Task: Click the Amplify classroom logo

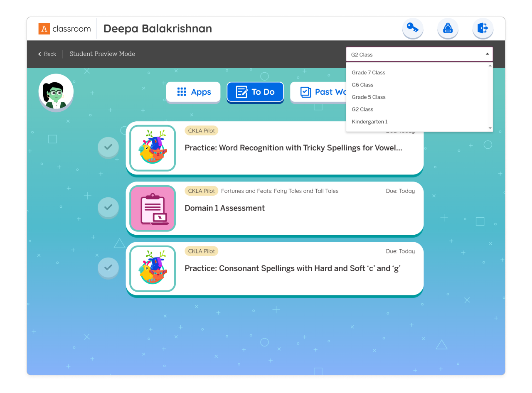Action: tap(64, 29)
